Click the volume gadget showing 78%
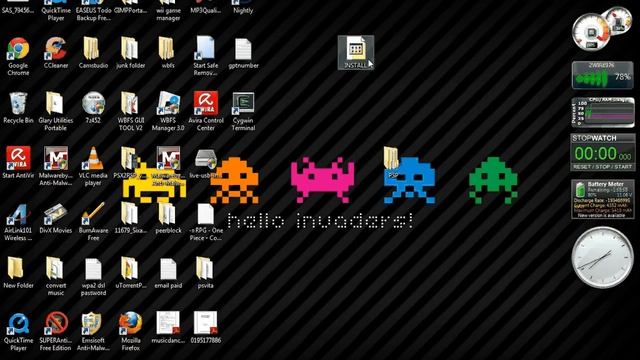640x360 pixels. point(603,75)
